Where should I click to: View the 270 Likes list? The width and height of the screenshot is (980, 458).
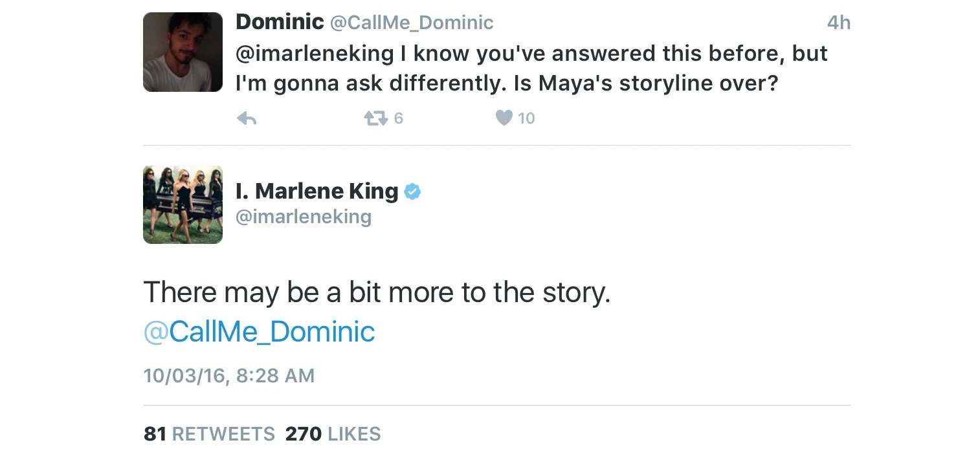pos(333,433)
